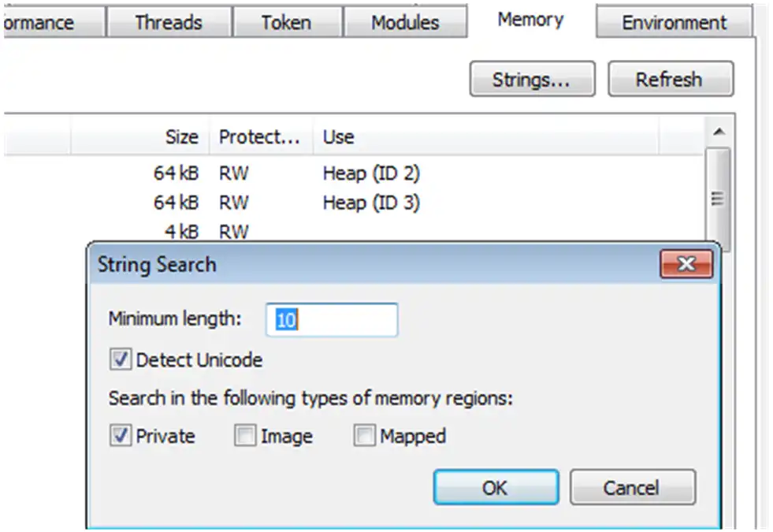Switch to the Threads tab
Screen dimensions: 773x532
(169, 22)
